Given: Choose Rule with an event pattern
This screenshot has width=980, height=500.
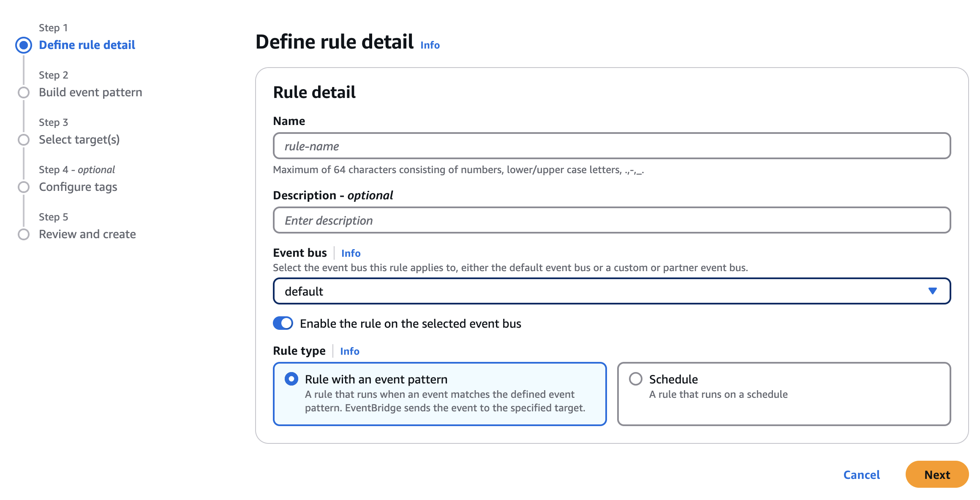Looking at the screenshot, I should [x=291, y=379].
